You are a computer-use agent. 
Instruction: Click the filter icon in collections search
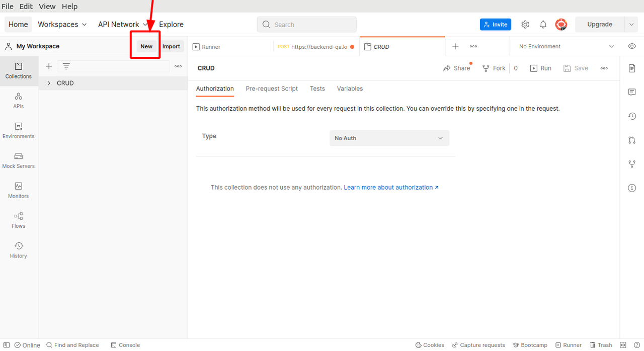click(x=66, y=66)
